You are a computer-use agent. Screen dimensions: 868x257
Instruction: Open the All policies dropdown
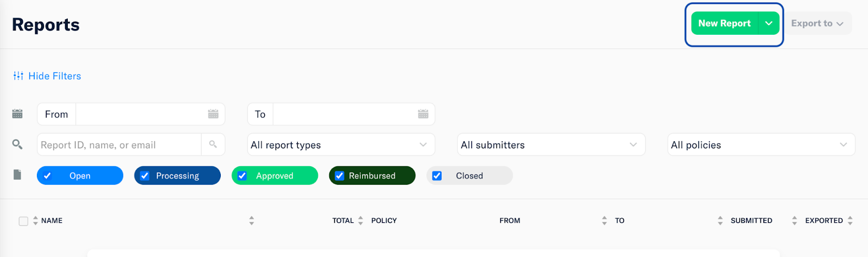pyautogui.click(x=761, y=145)
